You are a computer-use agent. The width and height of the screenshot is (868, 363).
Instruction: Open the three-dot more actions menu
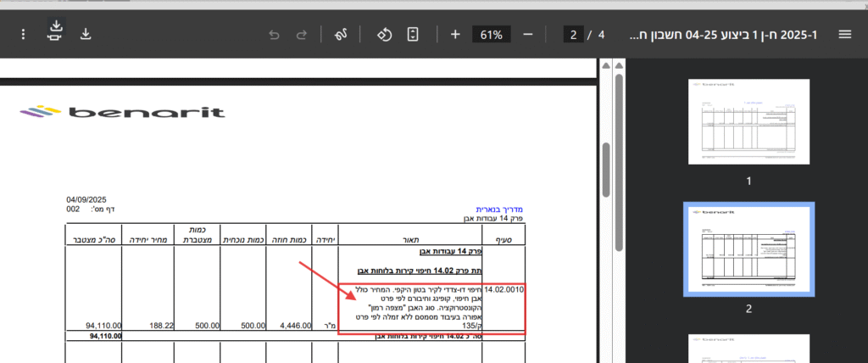(x=23, y=35)
